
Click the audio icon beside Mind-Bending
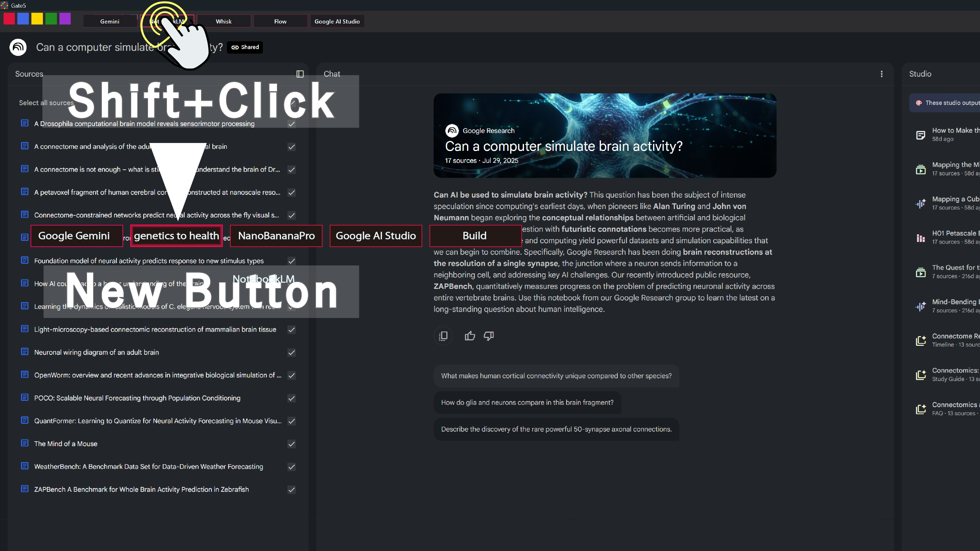(920, 306)
